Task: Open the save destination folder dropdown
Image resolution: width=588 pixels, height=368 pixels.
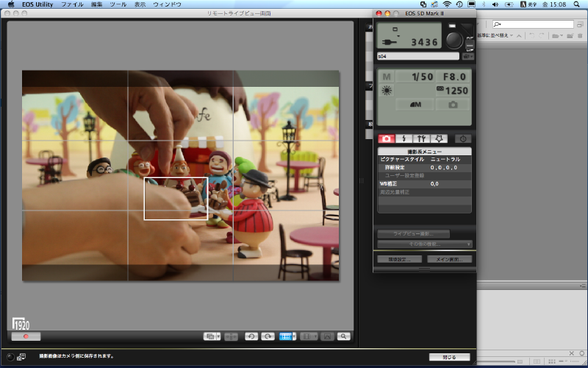Action: point(469,56)
